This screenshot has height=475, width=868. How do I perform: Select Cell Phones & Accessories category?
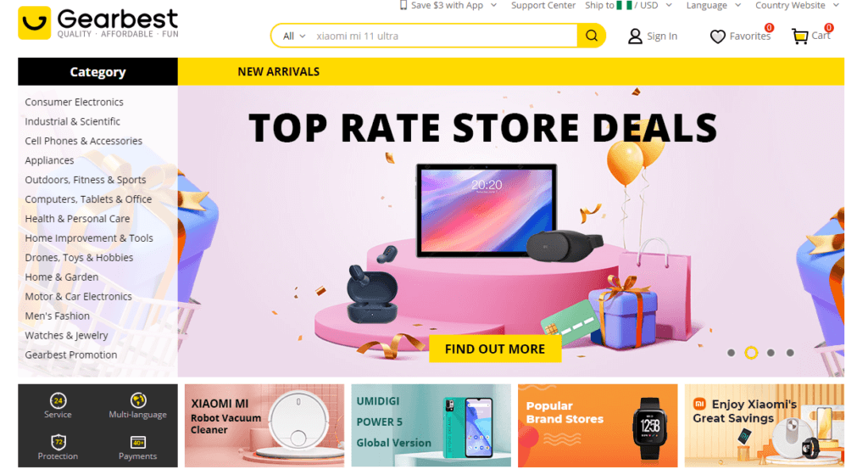pyautogui.click(x=84, y=141)
